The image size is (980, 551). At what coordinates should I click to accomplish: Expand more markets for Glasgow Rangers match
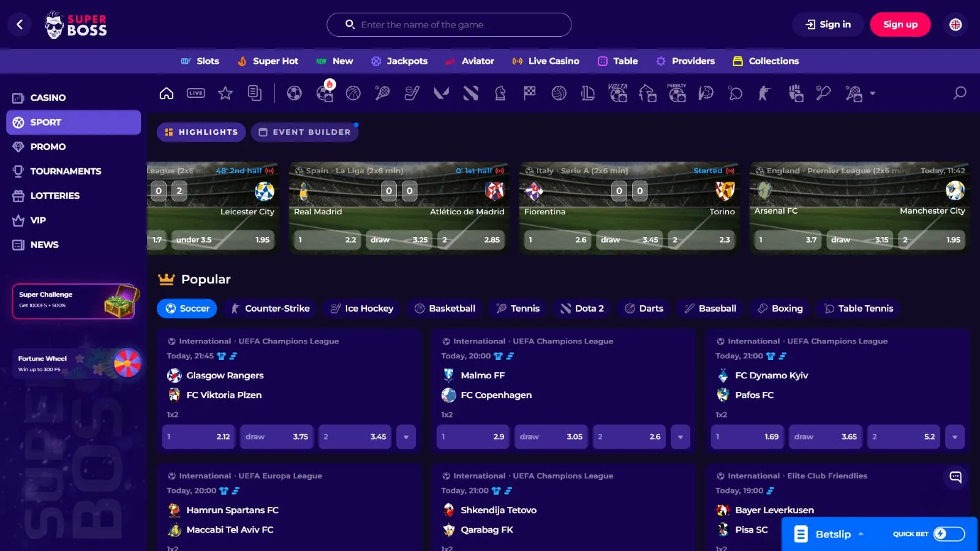(x=406, y=437)
